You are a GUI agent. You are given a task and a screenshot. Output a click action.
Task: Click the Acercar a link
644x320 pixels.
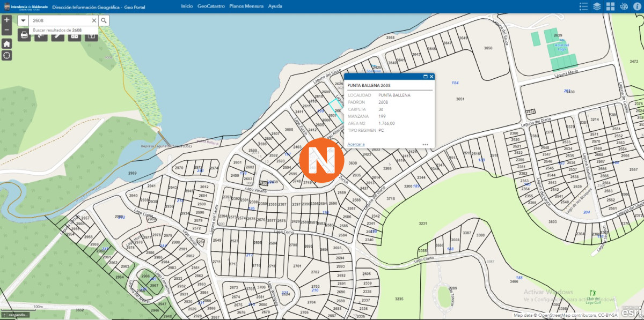pos(356,144)
